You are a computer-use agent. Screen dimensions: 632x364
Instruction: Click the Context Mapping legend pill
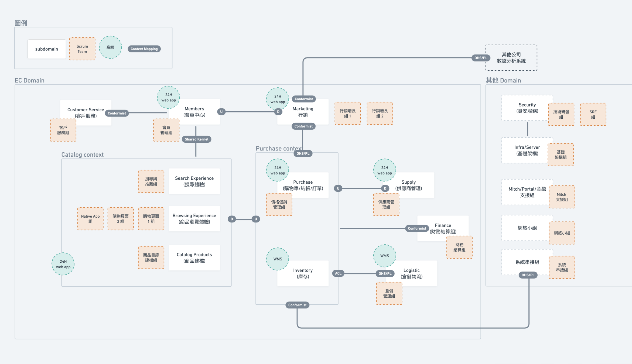tap(144, 49)
